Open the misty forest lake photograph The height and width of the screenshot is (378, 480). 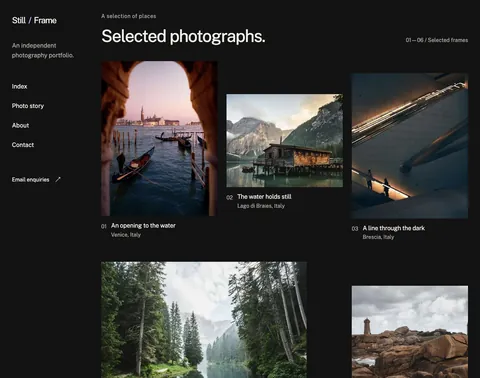(x=204, y=320)
